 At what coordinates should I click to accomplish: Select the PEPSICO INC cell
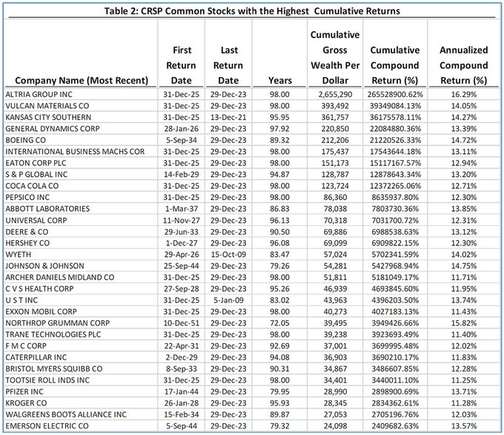coord(27,197)
